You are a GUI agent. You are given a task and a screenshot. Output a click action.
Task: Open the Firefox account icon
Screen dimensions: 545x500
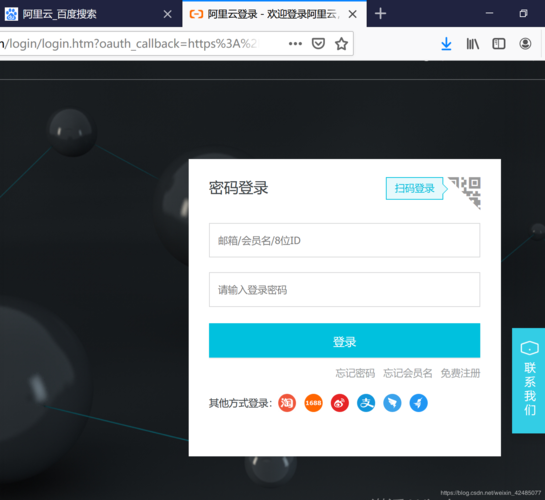(525, 44)
